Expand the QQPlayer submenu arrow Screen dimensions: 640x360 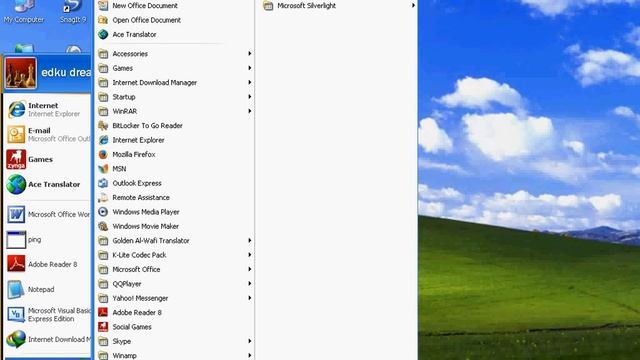click(x=249, y=284)
